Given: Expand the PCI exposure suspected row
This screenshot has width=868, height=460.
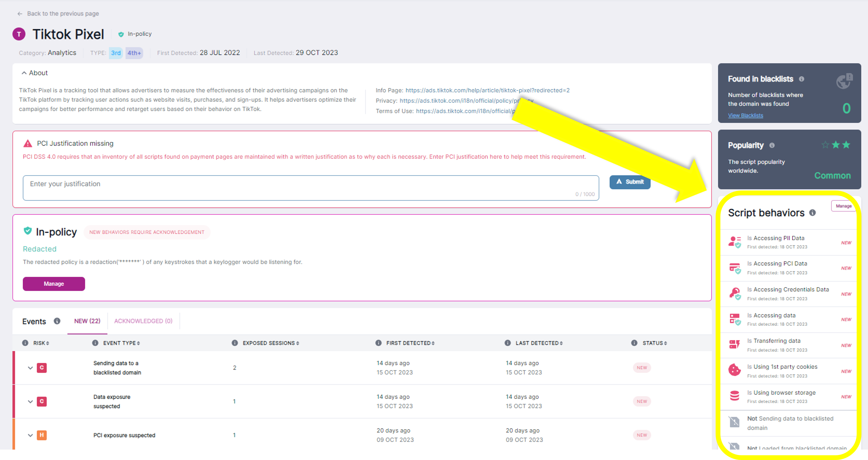Looking at the screenshot, I should tap(30, 435).
